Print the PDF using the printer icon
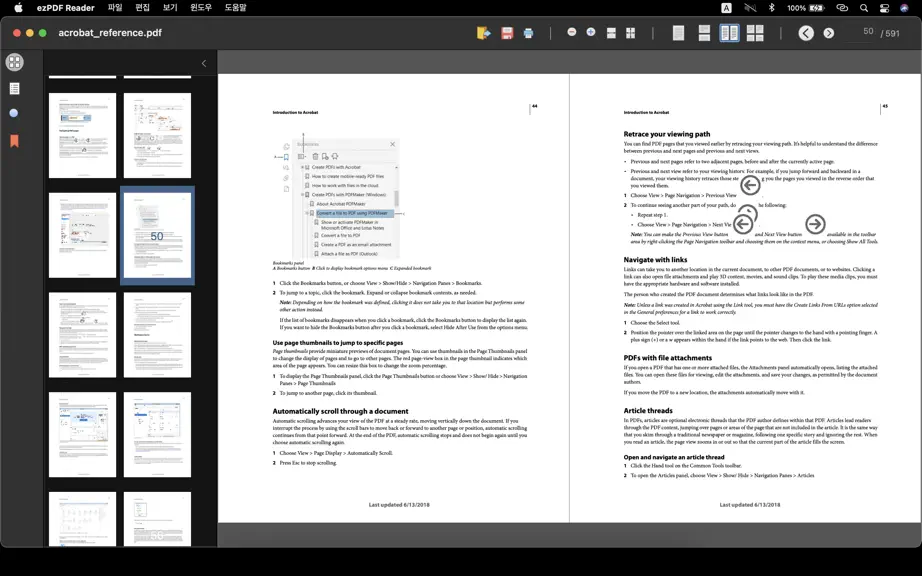 [x=528, y=33]
